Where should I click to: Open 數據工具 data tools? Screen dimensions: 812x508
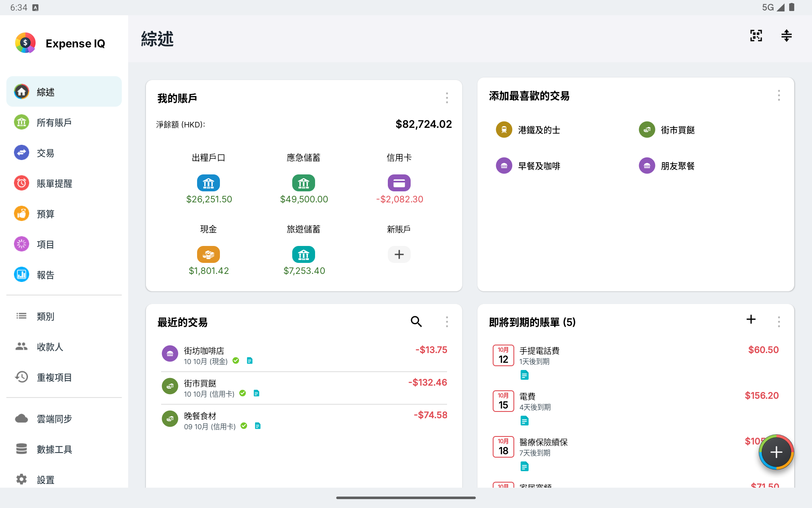pyautogui.click(x=64, y=449)
